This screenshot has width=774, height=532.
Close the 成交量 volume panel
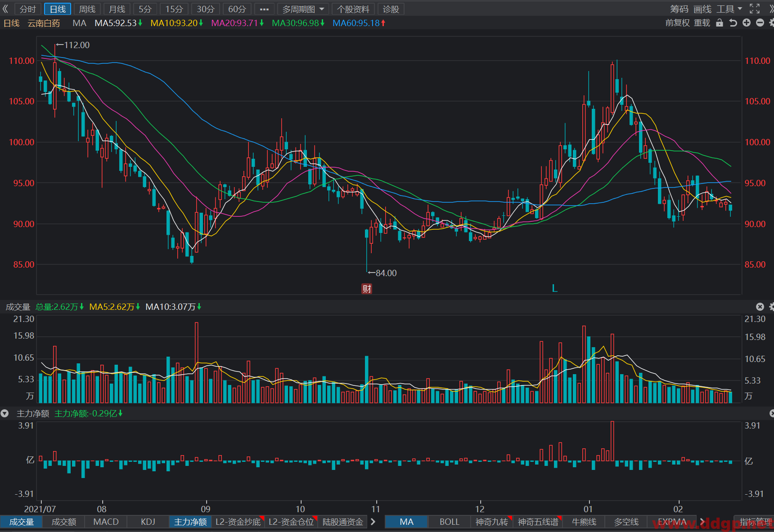coord(760,307)
